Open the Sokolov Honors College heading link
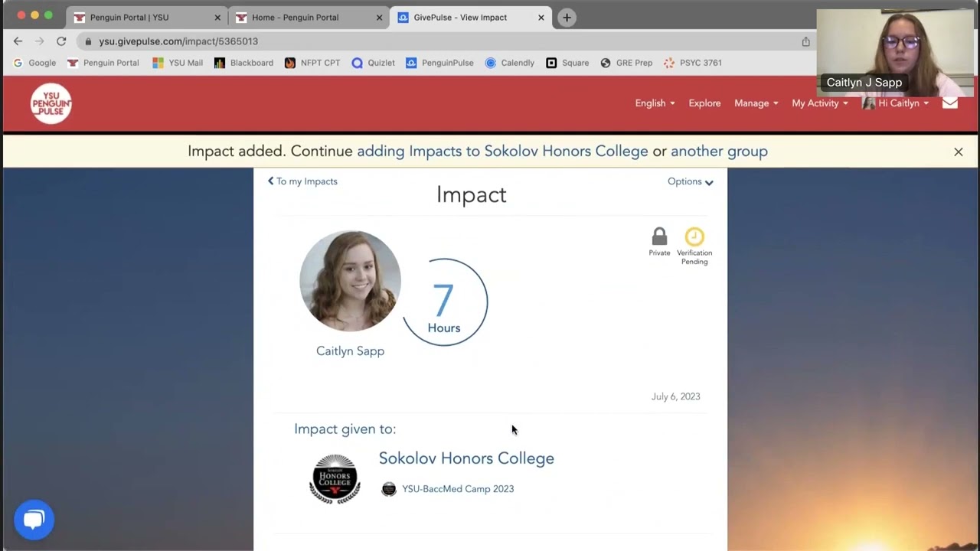 point(466,458)
